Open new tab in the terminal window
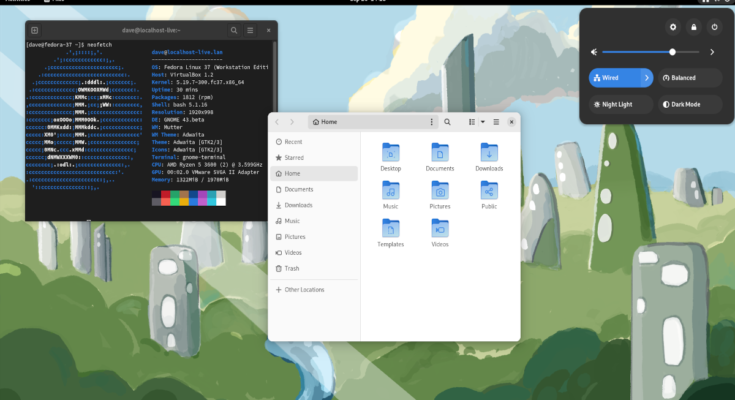 [x=35, y=30]
